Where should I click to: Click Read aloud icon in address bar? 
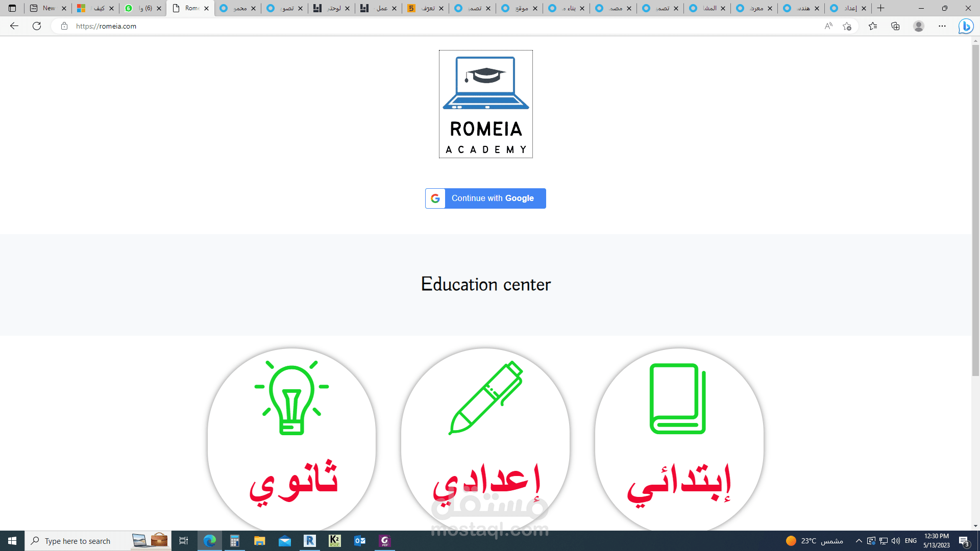tap(828, 26)
